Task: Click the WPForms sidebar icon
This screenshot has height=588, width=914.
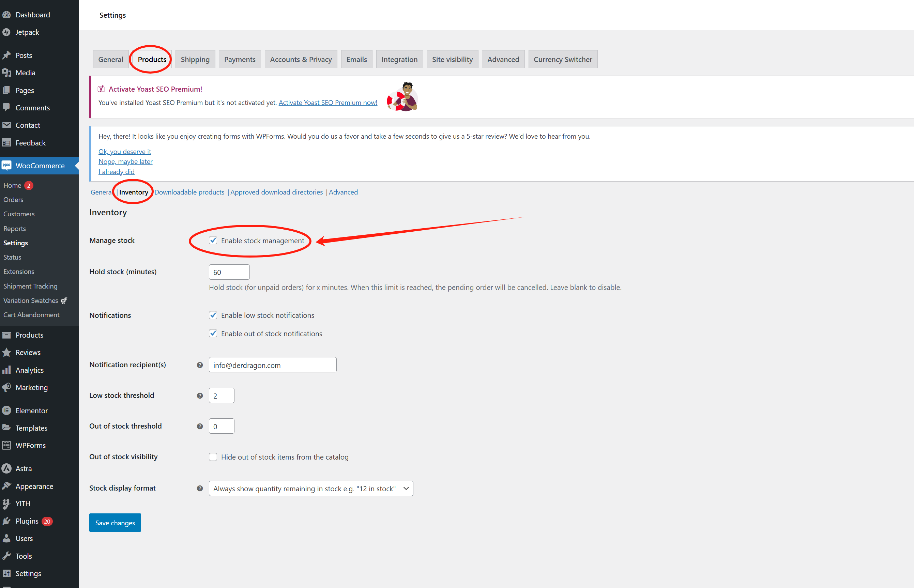Action: [6, 445]
